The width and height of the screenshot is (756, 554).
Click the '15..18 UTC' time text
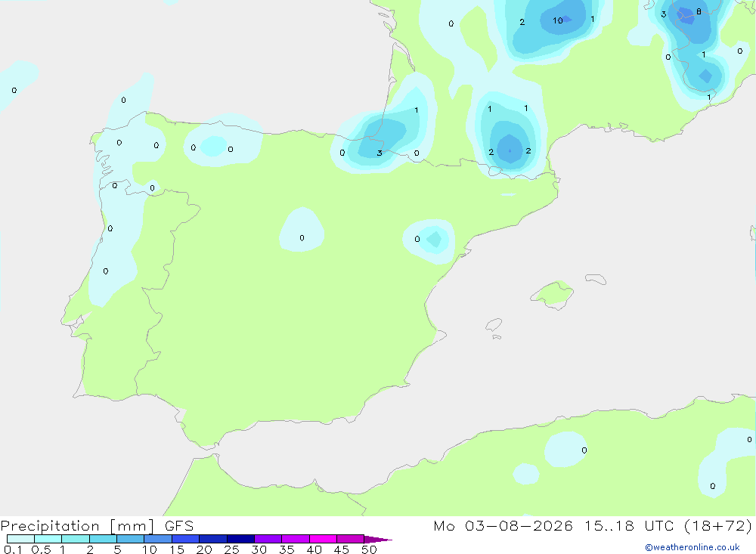[629, 526]
